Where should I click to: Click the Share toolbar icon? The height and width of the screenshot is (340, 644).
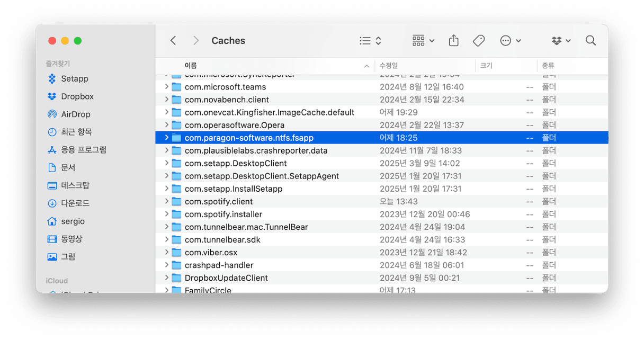pos(454,41)
